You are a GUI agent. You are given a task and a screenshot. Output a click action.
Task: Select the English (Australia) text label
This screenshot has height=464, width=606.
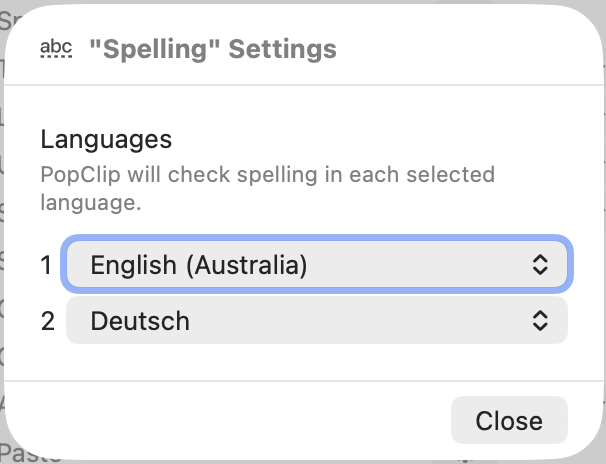[198, 265]
